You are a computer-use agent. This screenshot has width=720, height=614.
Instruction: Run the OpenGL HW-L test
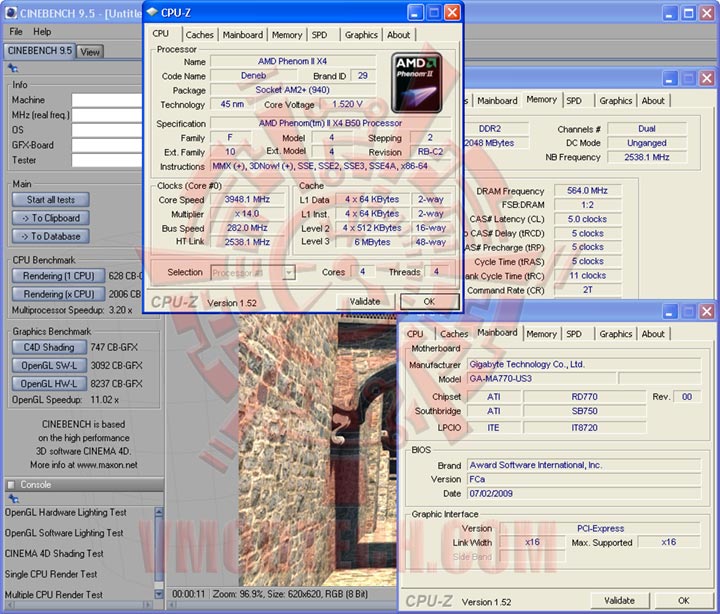49,383
